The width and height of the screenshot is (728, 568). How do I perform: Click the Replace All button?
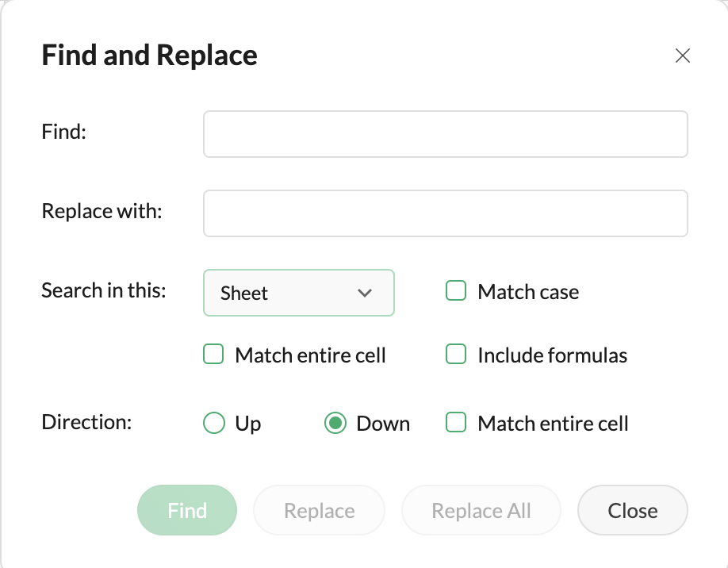pyautogui.click(x=481, y=511)
